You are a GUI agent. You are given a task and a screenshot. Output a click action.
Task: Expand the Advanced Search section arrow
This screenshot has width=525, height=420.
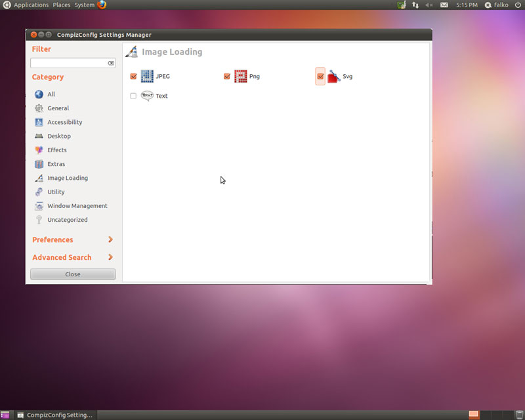110,257
